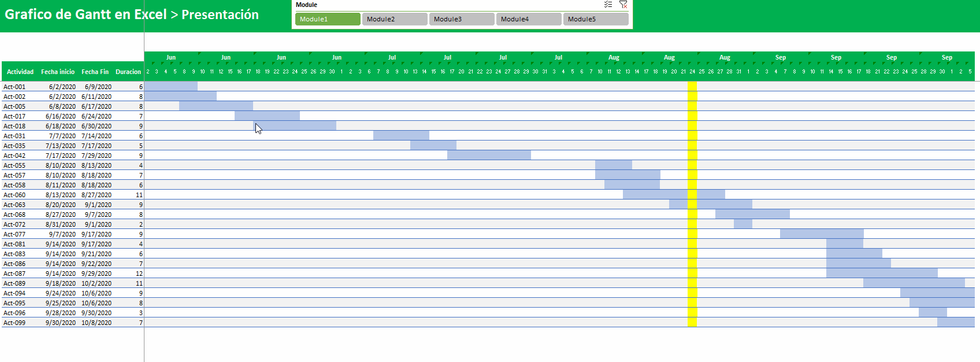Viewport: 980px width, 362px height.
Task: Click the Fecha inicio column header
Action: 58,72
